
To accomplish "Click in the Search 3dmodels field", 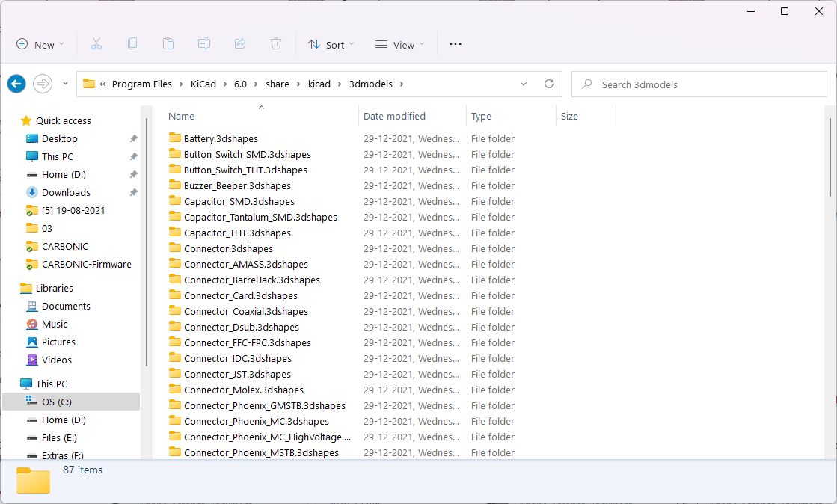I will 699,84.
